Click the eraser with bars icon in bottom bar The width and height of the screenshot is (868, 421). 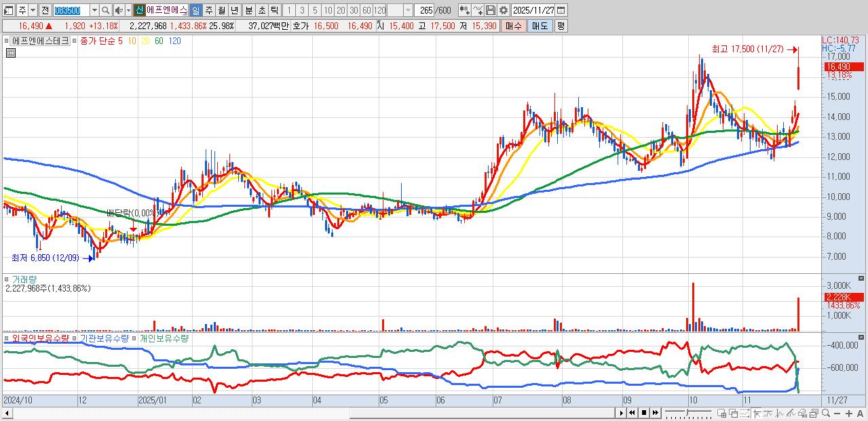pos(803,413)
